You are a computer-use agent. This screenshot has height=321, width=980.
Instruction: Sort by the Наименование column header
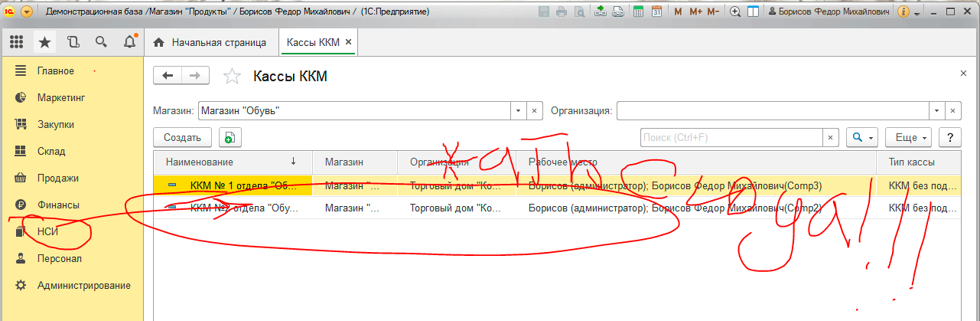tap(233, 162)
